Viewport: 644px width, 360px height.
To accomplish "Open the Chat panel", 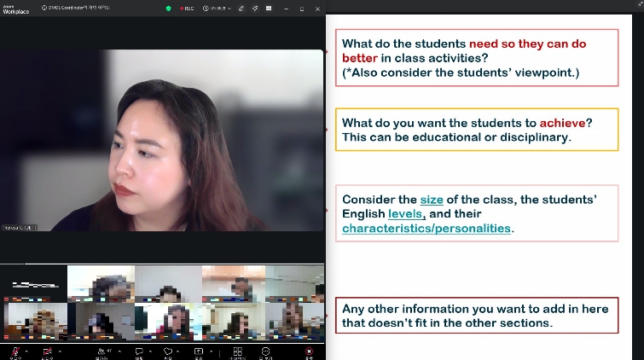I will pos(139,351).
